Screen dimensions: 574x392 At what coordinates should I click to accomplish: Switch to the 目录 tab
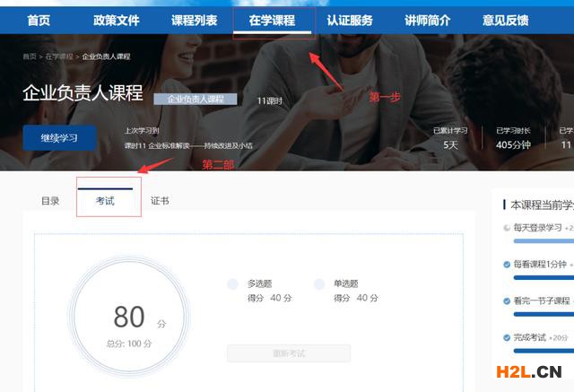50,201
